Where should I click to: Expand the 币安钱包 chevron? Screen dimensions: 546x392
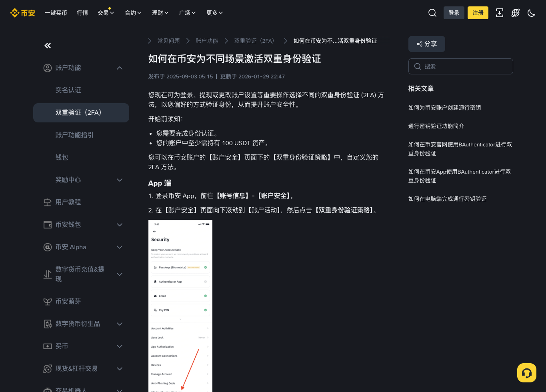[120, 225]
